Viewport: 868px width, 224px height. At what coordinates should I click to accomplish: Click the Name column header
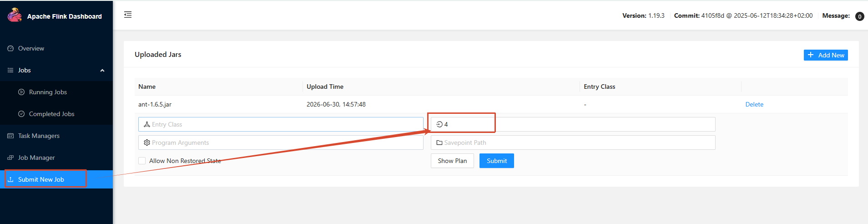pyautogui.click(x=147, y=87)
